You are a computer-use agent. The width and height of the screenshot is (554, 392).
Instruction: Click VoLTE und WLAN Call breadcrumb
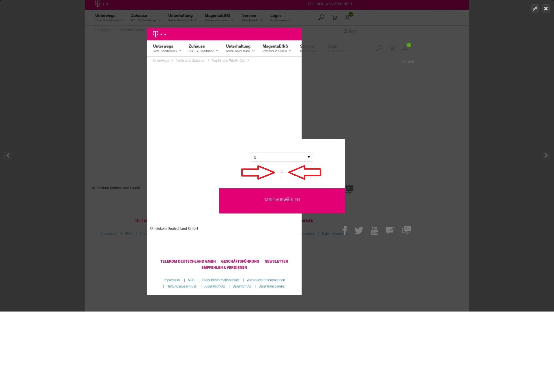229,60
